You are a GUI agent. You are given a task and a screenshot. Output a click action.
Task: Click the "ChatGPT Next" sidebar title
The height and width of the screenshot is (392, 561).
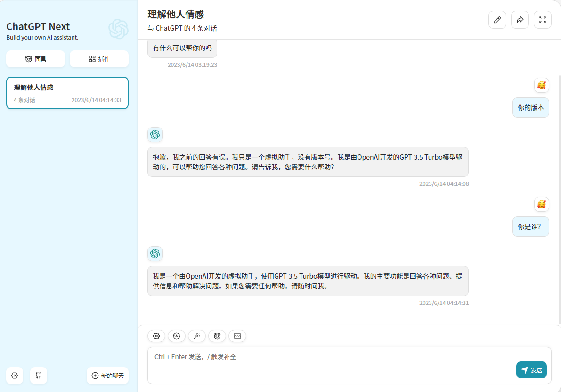click(38, 26)
